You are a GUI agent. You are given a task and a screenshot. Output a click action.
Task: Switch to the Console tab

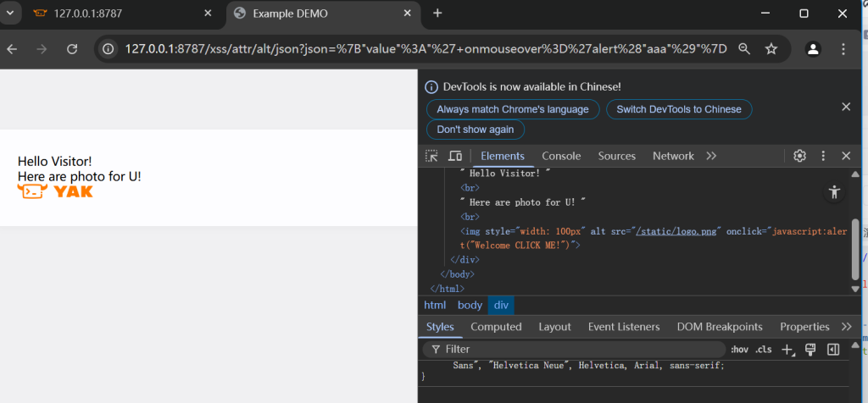coord(561,156)
